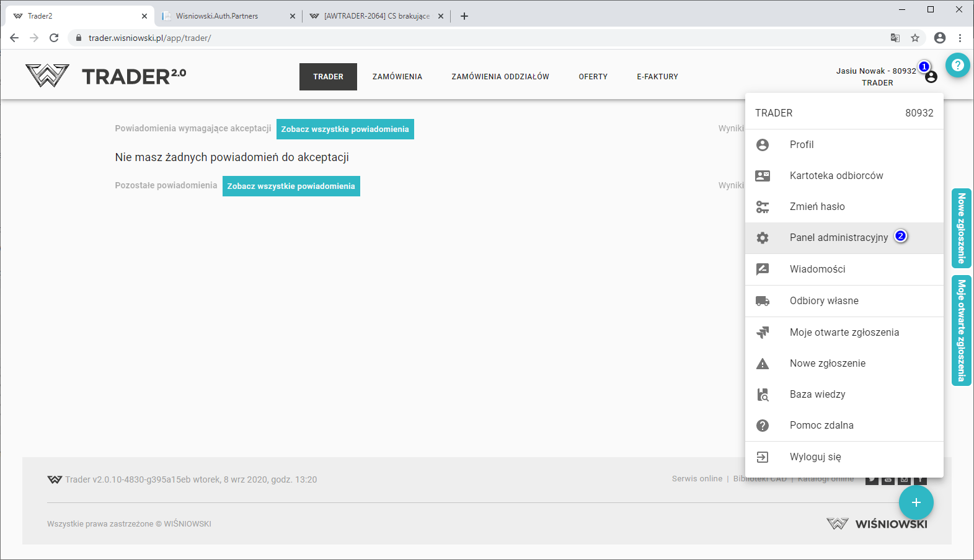Click the key icon beside Zmień hasło
The width and height of the screenshot is (974, 560).
coord(763,207)
